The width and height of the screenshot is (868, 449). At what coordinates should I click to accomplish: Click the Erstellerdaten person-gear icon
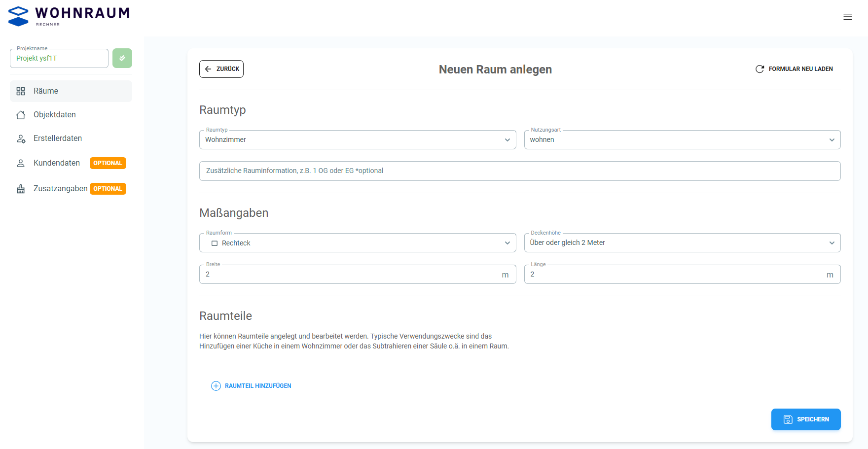click(x=21, y=138)
